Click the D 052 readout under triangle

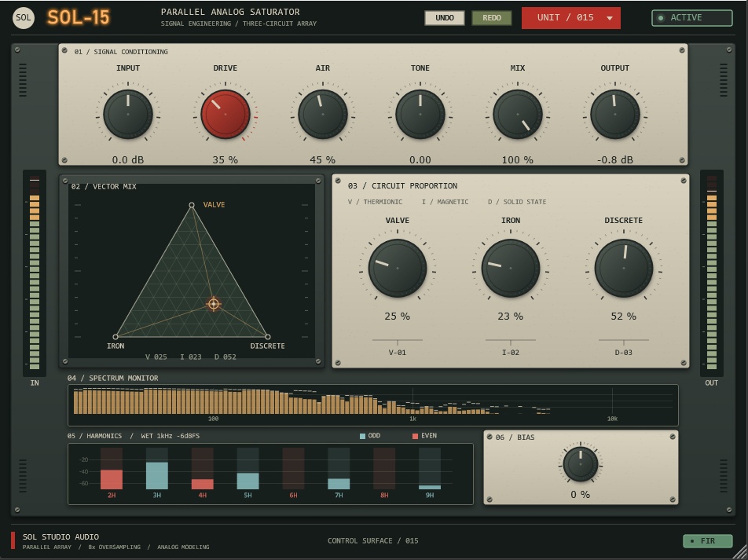click(x=225, y=357)
